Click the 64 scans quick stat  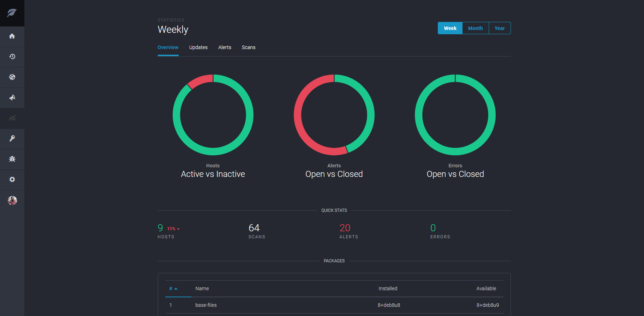[x=254, y=228]
